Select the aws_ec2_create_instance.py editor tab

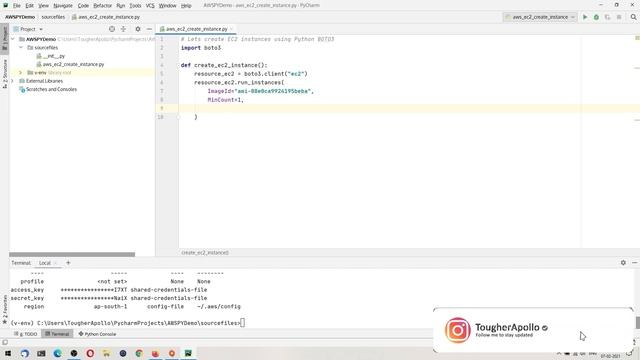(x=196, y=29)
